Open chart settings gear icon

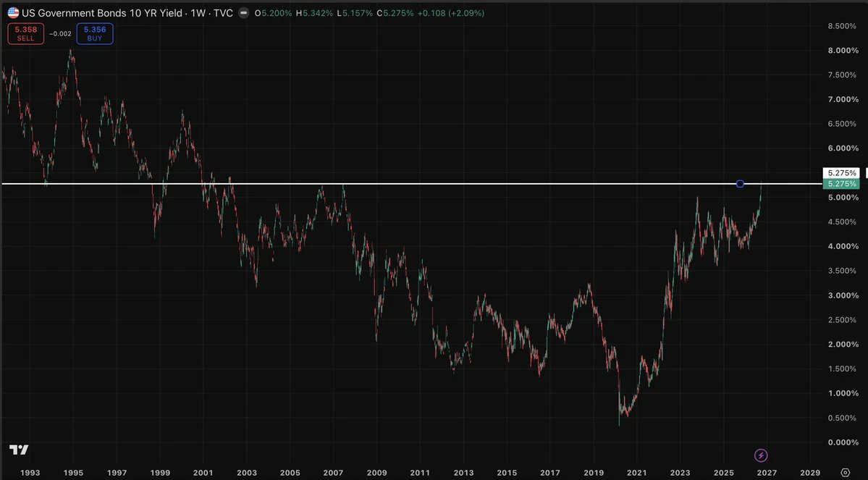[x=846, y=473]
